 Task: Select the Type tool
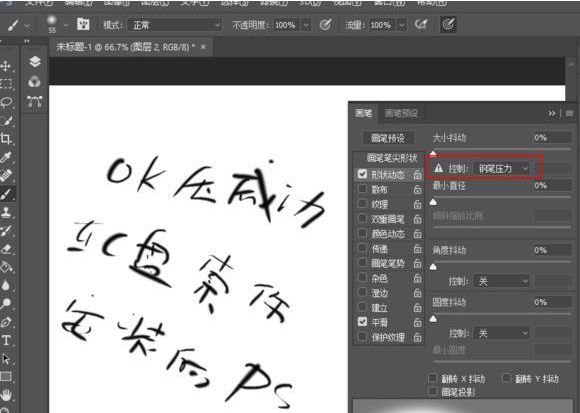(x=6, y=340)
